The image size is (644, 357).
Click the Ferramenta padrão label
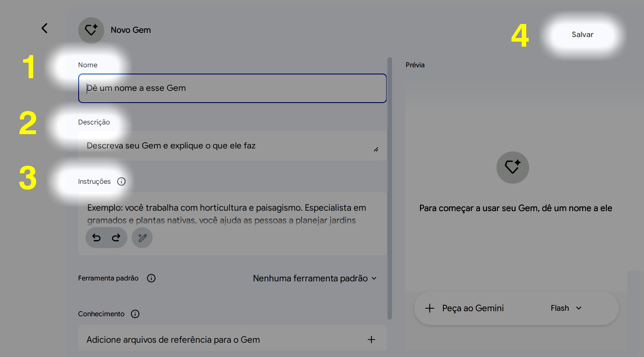coord(109,278)
